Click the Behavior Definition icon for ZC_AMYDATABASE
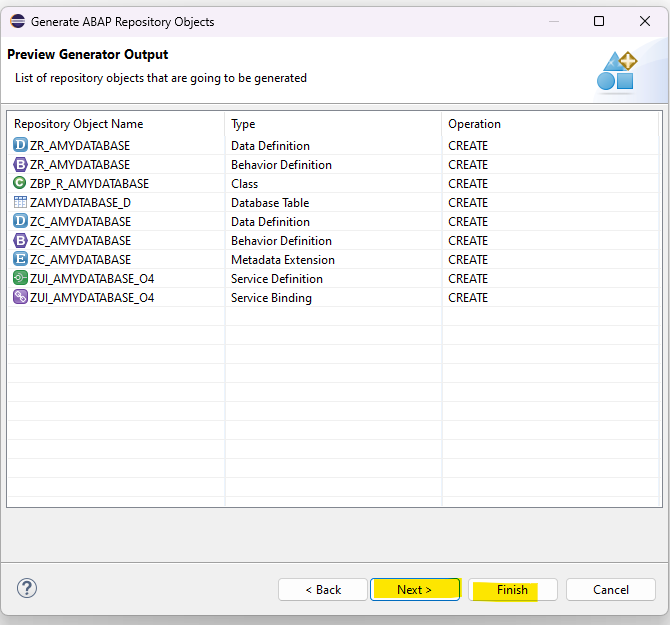This screenshot has width=670, height=625. [x=20, y=240]
